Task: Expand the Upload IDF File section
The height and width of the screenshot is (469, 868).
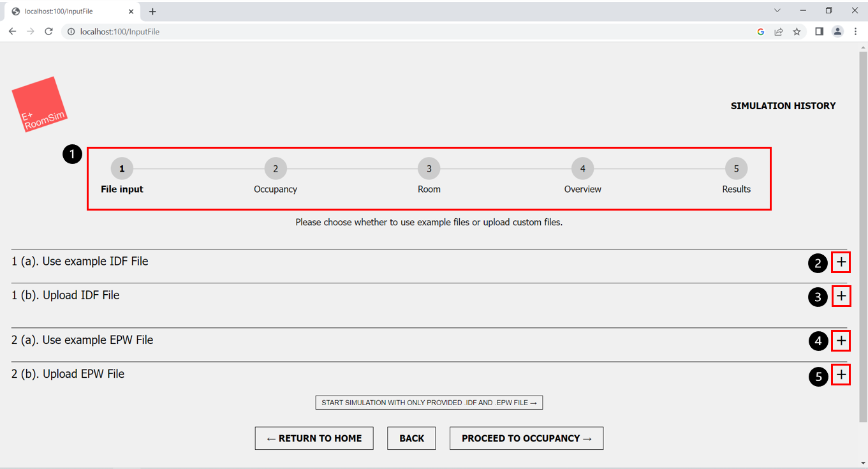Action: [841, 296]
